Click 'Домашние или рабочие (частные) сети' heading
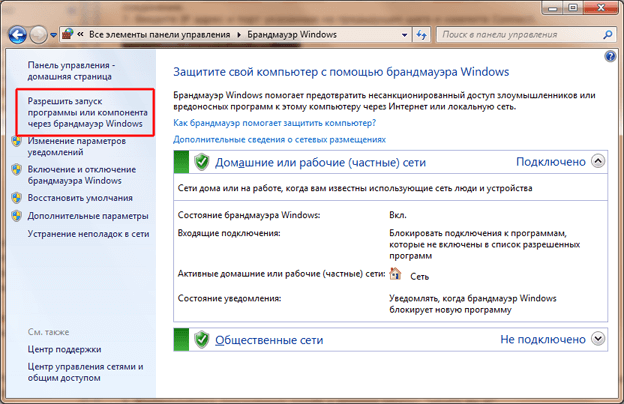Image resolution: width=624 pixels, height=404 pixels. 321,162
